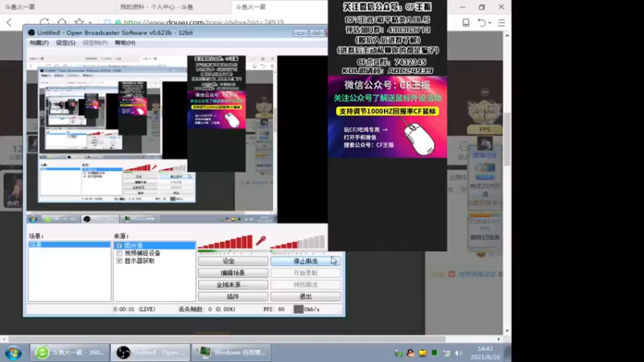The width and height of the screenshot is (644, 362).
Task: Click the OBS logo in the title bar
Action: coord(31,32)
